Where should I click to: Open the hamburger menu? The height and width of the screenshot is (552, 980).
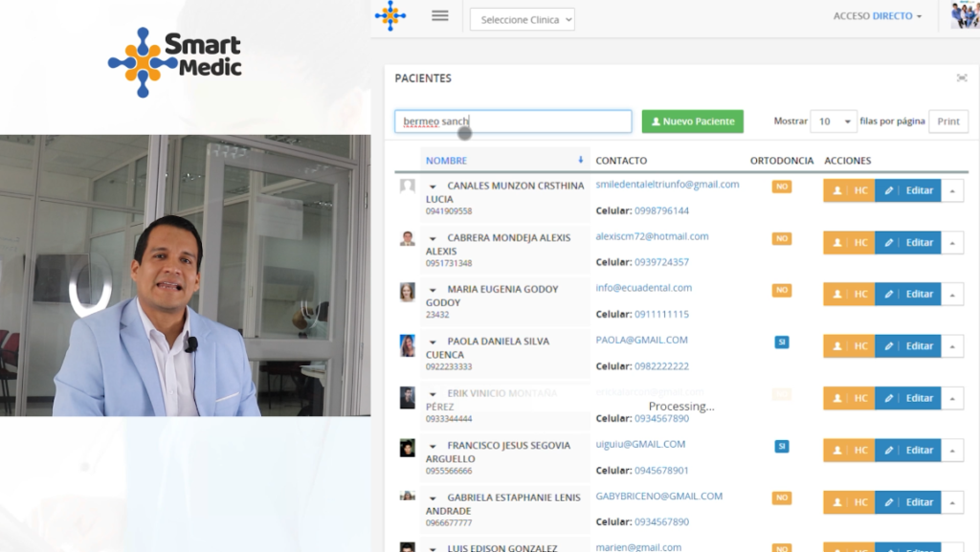pos(440,16)
